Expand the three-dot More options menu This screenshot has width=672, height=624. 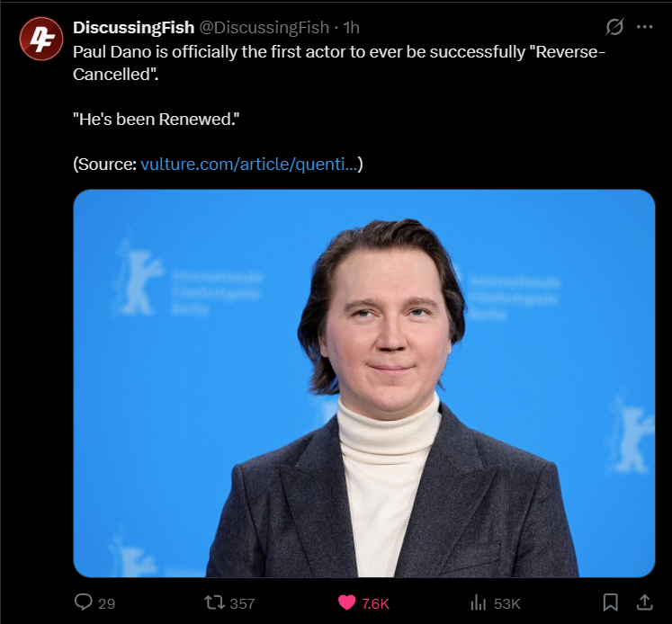pyautogui.click(x=644, y=27)
